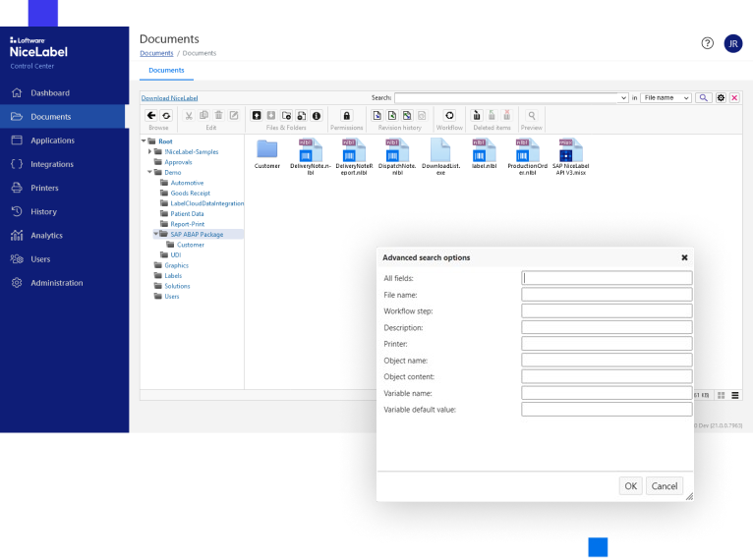This screenshot has width=753, height=560.
Task: Click the Permissions lock icon
Action: pos(346,115)
